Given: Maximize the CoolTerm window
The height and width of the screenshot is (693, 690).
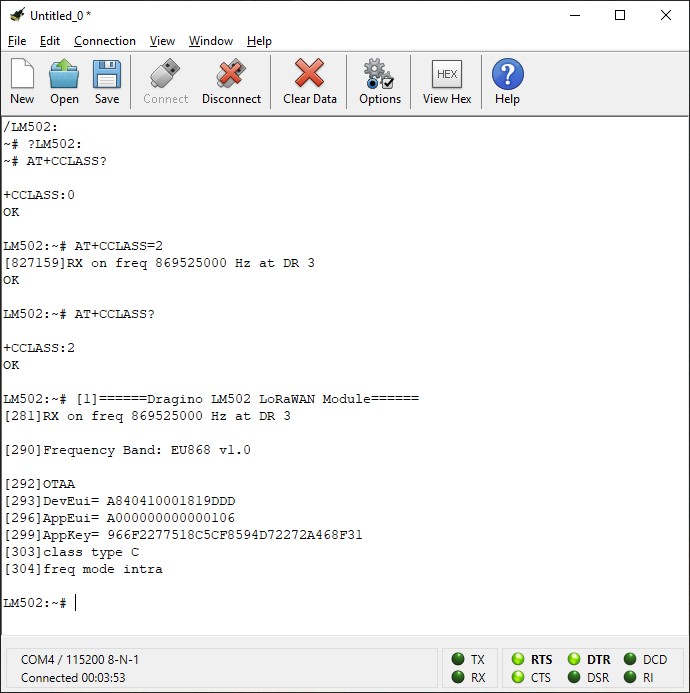Looking at the screenshot, I should click(x=620, y=15).
